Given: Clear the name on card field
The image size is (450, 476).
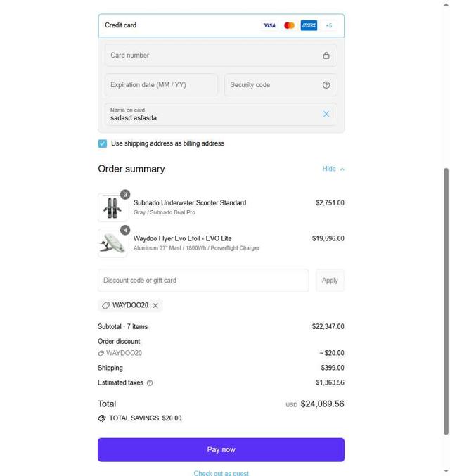Looking at the screenshot, I should [x=326, y=114].
